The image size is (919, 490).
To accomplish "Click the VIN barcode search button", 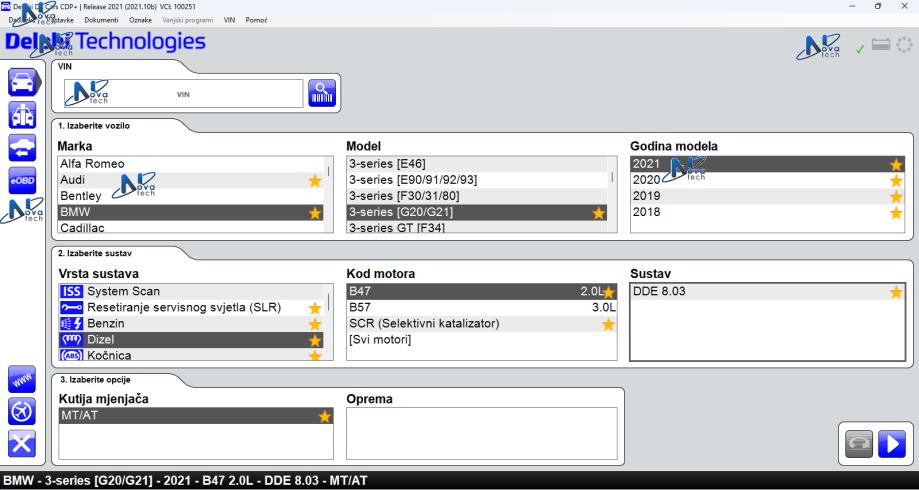I will point(322,93).
